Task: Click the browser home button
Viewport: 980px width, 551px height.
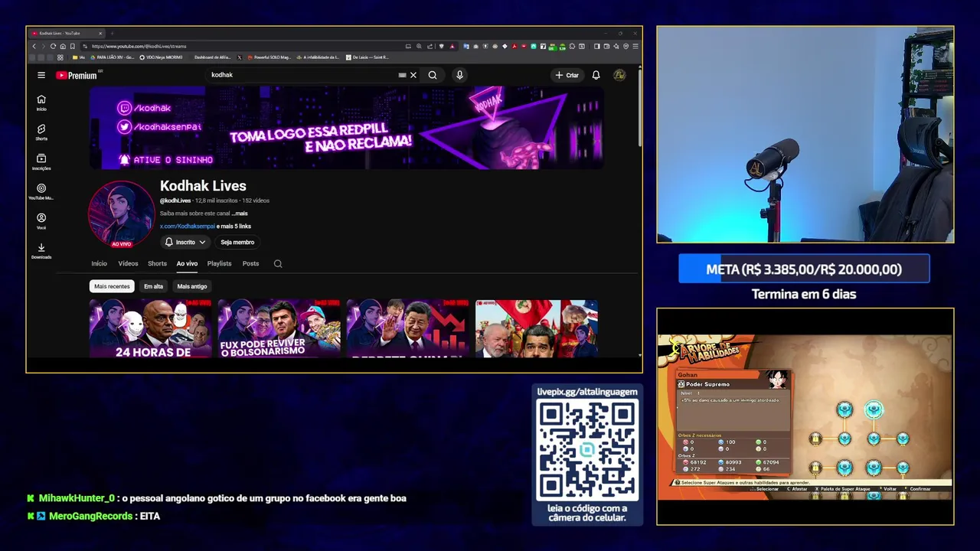Action: click(x=63, y=46)
